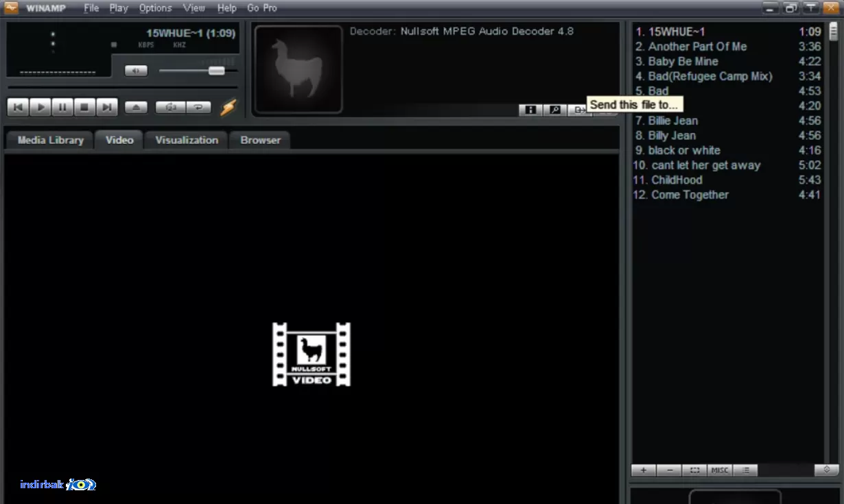Click the llama album art thumbnail
This screenshot has width=844, height=504.
pyautogui.click(x=298, y=69)
